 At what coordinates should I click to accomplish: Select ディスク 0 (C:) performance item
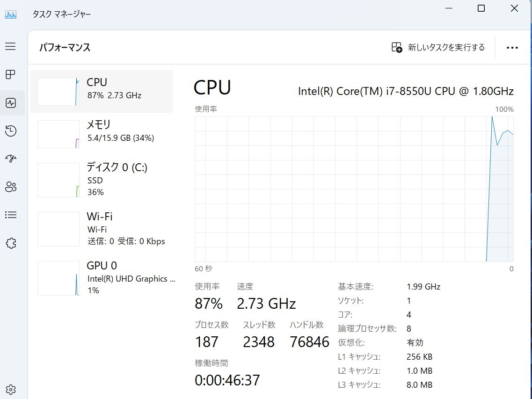click(102, 179)
